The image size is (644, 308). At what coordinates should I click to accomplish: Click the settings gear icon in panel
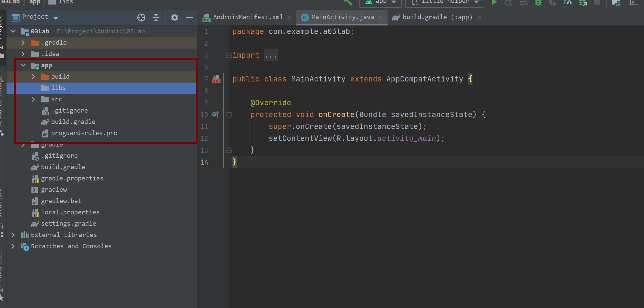click(174, 17)
